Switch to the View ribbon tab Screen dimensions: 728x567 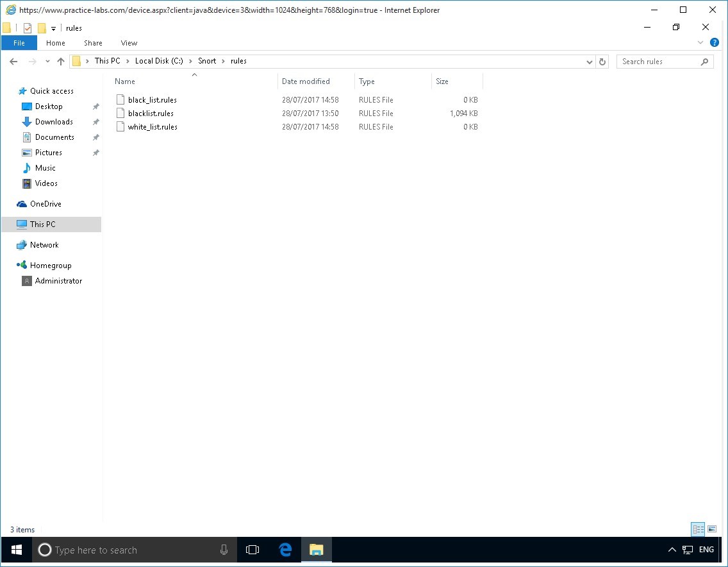coord(129,43)
